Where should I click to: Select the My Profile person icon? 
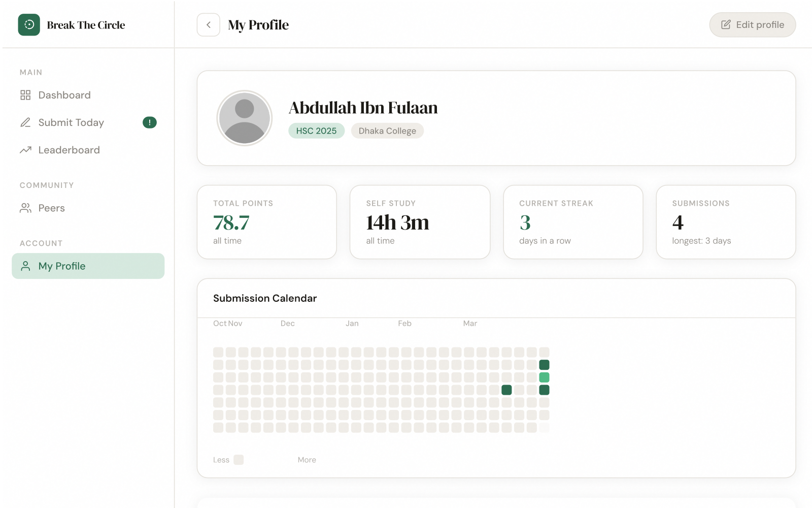[26, 266]
